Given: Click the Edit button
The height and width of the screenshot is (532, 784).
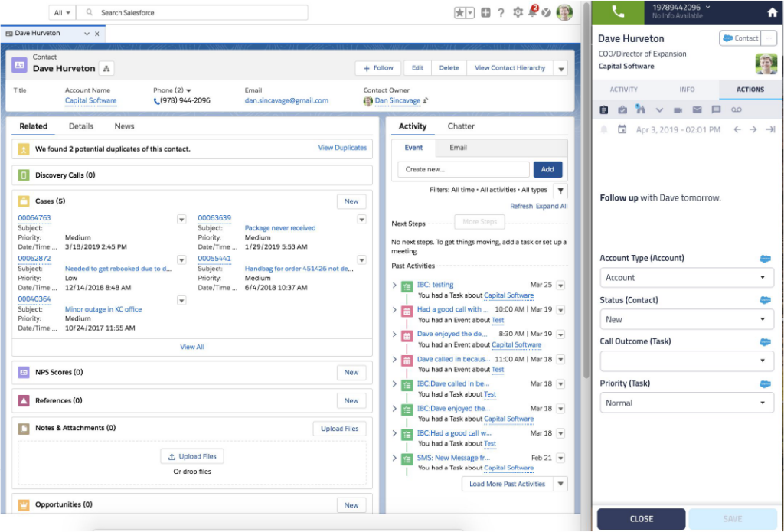Looking at the screenshot, I should click(417, 68).
